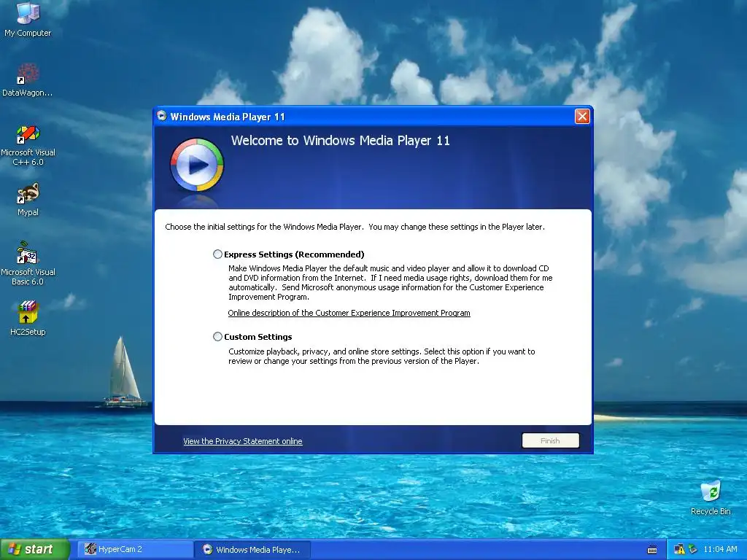Open View the Privacy Statement online link
Viewport: 747px width, 560px height.
click(x=242, y=441)
